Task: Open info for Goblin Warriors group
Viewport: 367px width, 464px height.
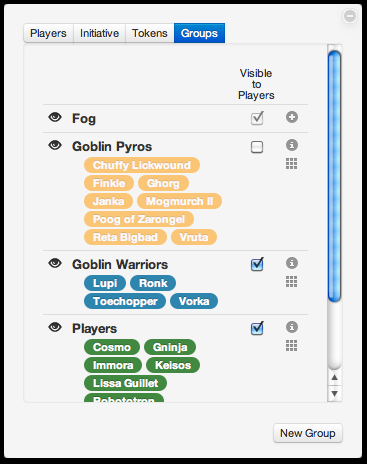Action: [292, 263]
